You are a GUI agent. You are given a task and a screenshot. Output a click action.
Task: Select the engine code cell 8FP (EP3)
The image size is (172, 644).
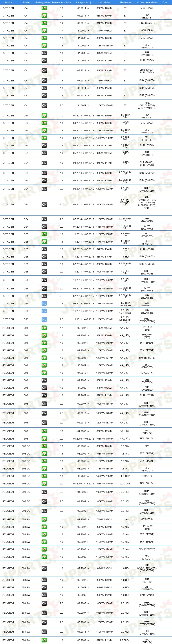[x=147, y=31]
